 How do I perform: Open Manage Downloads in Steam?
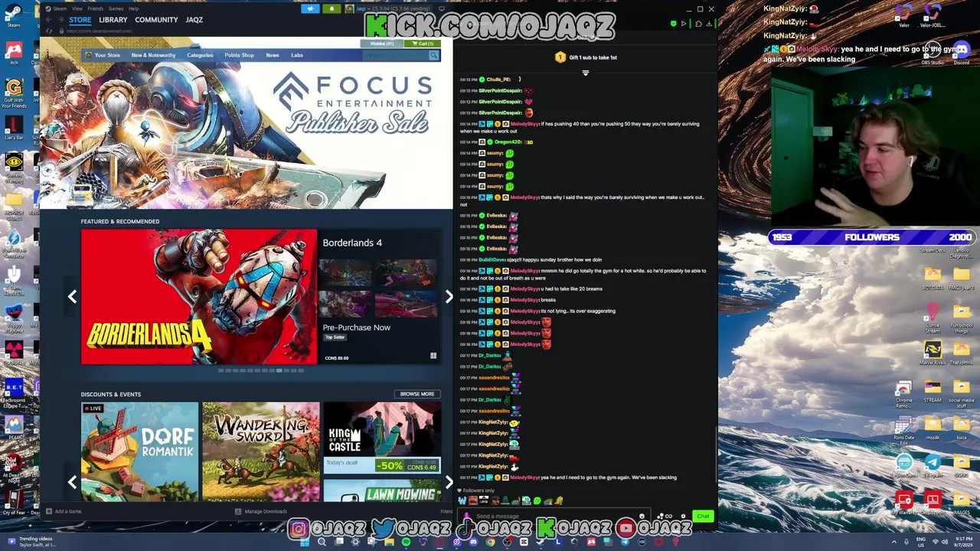tap(261, 511)
